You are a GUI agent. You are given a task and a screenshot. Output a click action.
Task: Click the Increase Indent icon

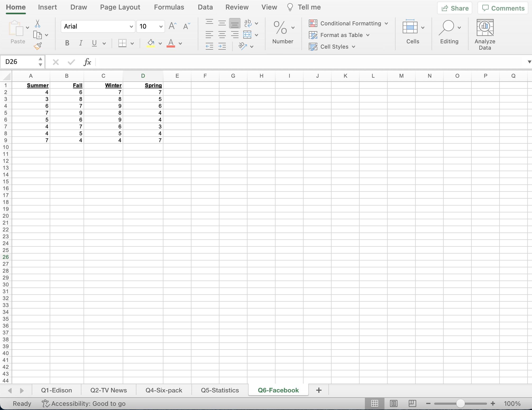pos(222,46)
